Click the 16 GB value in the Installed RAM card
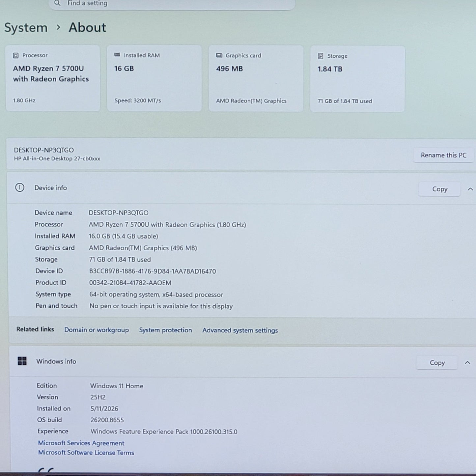 [124, 69]
